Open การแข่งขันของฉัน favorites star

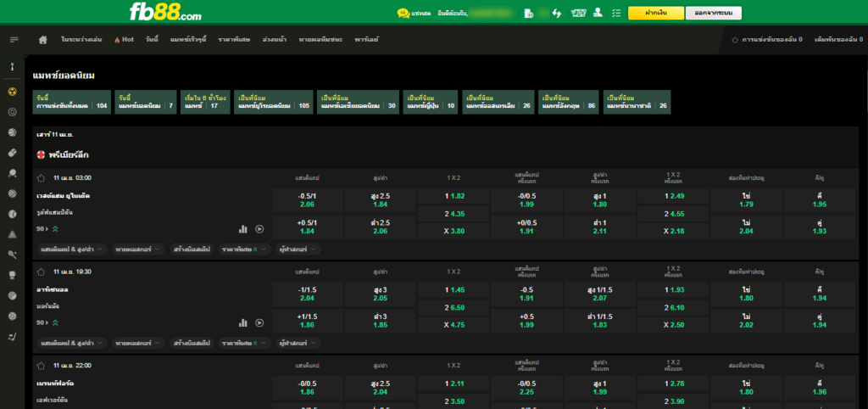[x=735, y=40]
